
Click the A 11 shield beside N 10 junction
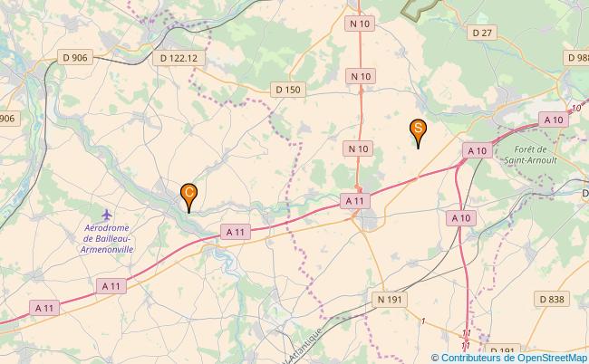(355, 201)
